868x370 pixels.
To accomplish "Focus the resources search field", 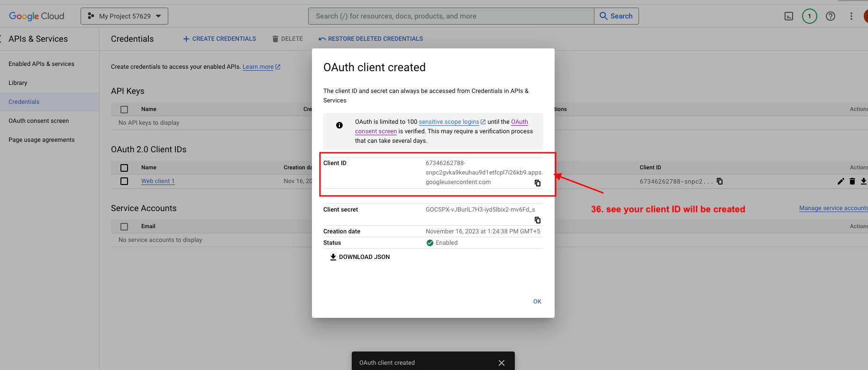I will tap(451, 16).
